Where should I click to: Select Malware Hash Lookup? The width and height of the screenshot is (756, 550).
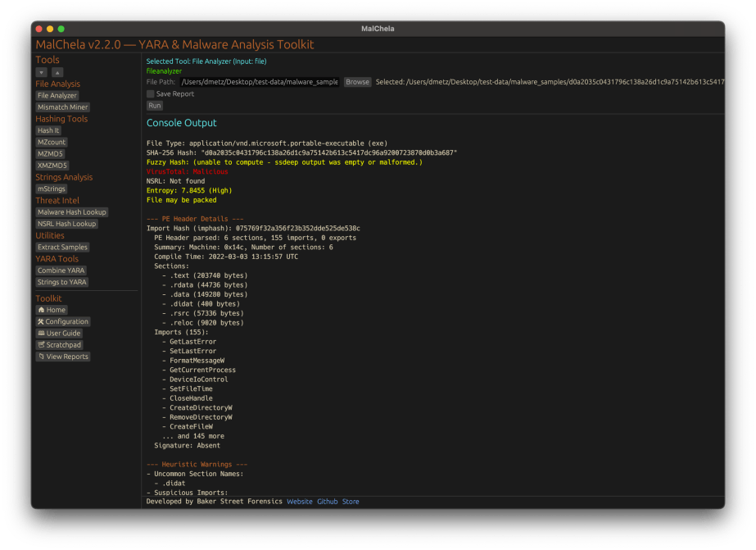coord(72,212)
